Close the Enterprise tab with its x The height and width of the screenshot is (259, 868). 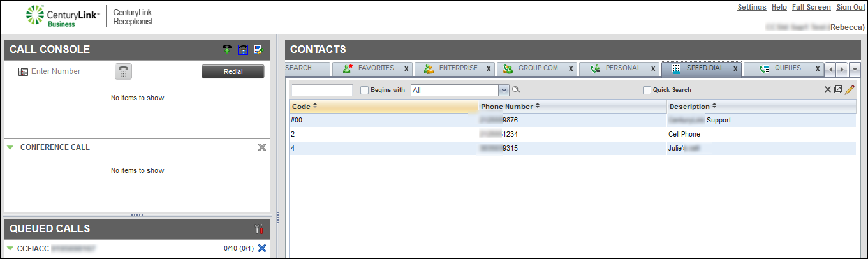click(489, 68)
